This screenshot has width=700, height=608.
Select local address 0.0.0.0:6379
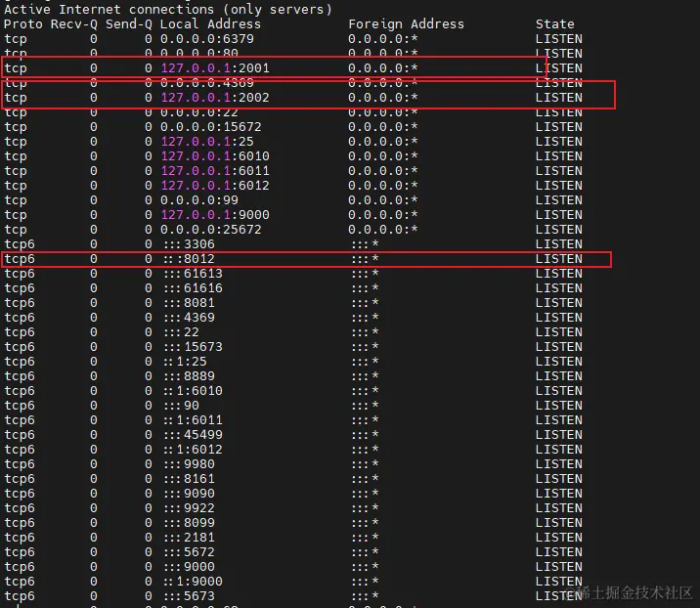(x=207, y=39)
